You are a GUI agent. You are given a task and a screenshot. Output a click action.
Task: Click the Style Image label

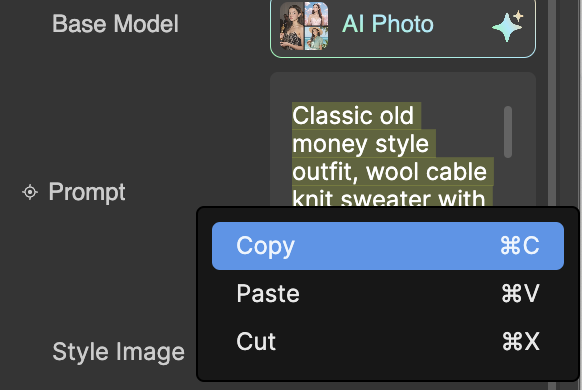(118, 352)
